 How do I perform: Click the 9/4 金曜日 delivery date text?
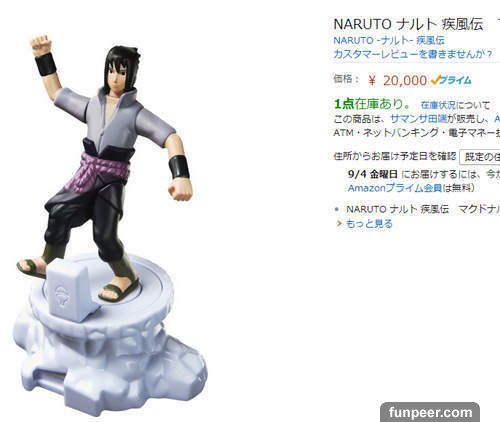coord(373,174)
